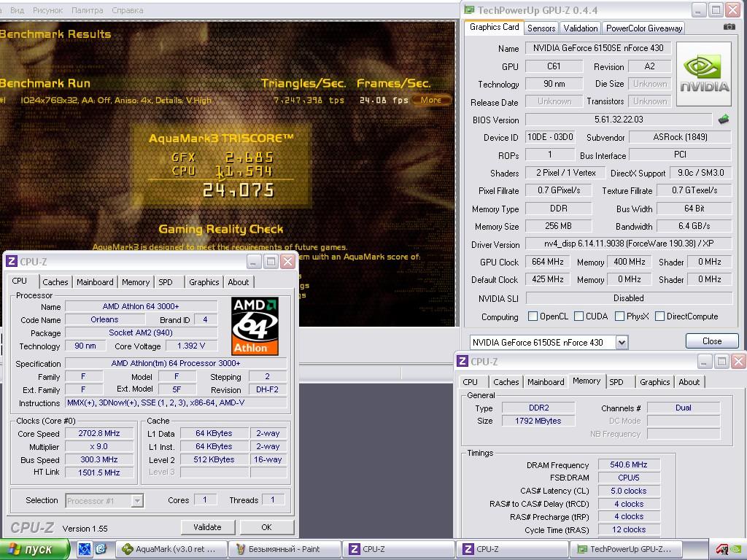
Task: Click OK button in CPU-Z
Action: [267, 527]
